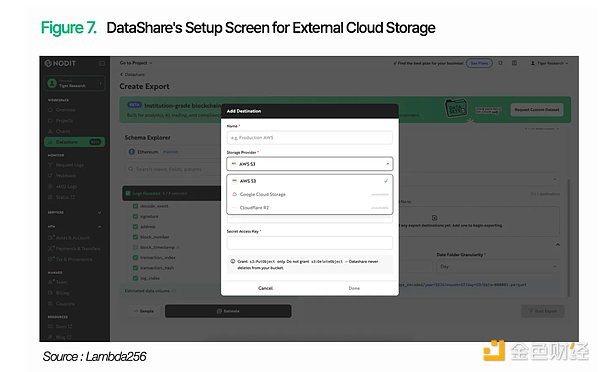
Task: Click Cancel in the Add Destination dialog
Action: pyautogui.click(x=265, y=288)
